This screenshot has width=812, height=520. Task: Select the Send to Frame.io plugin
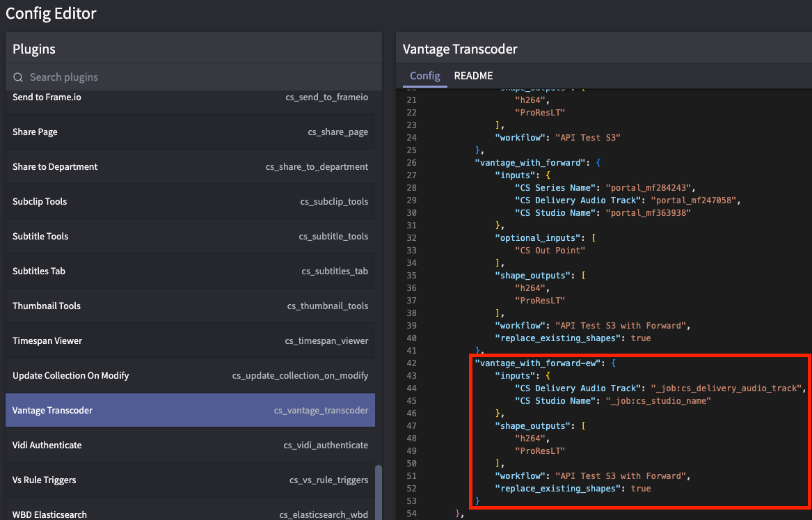click(x=190, y=97)
